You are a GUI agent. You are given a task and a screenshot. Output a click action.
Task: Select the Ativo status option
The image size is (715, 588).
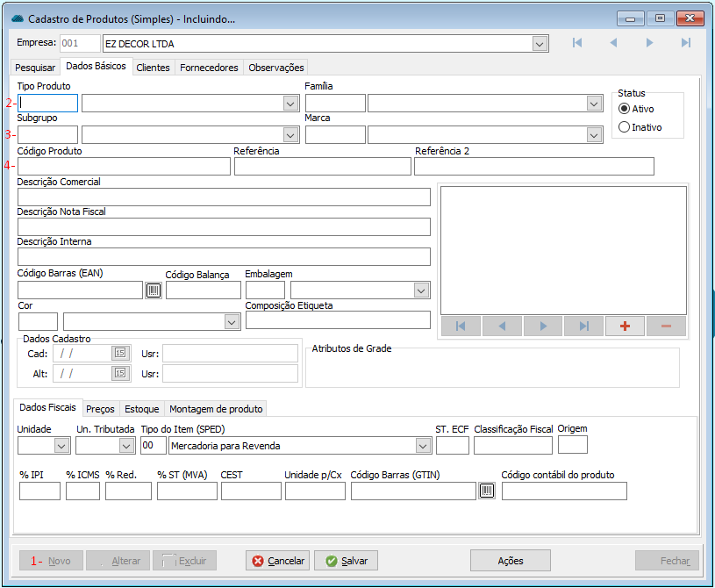pos(625,109)
